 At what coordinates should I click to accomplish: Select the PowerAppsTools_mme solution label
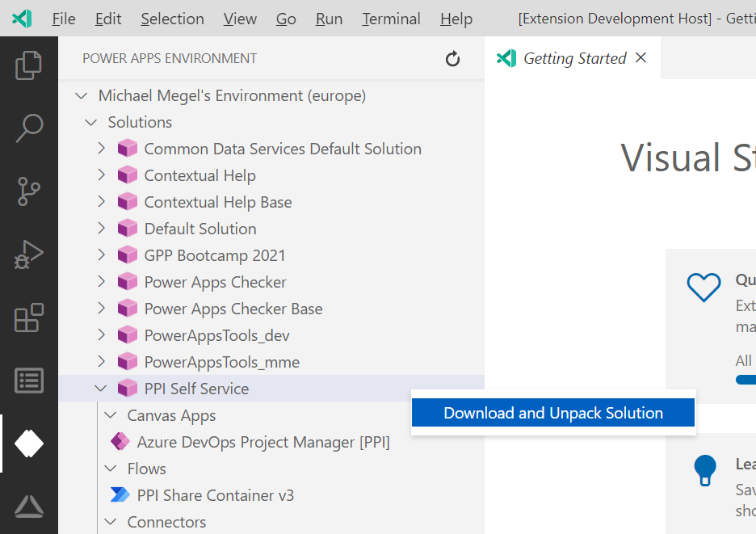[222, 362]
